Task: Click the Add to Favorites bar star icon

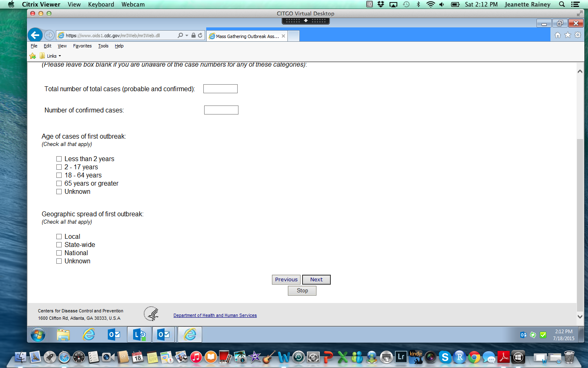Action: (x=33, y=56)
